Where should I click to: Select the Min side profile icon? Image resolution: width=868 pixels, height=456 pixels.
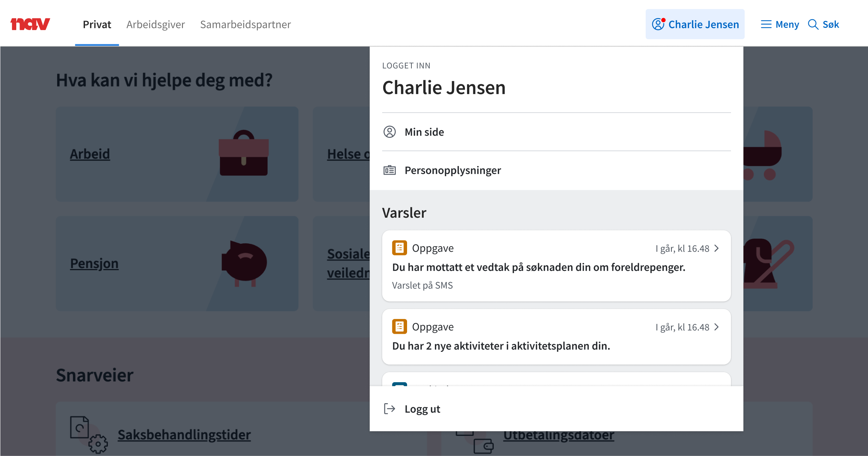[x=389, y=132]
